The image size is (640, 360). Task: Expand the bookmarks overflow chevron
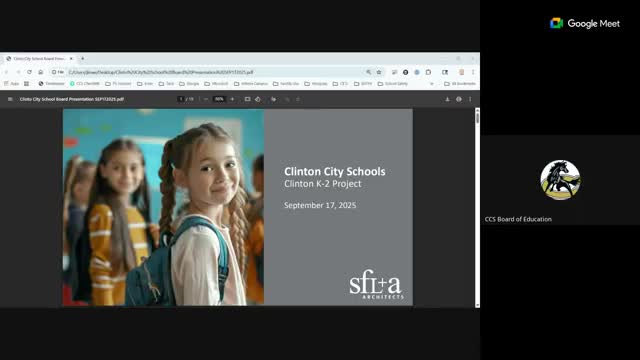432,84
